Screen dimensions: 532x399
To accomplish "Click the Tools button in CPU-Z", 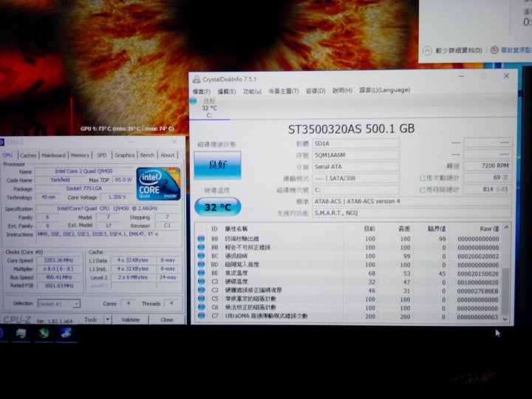I will point(91,320).
